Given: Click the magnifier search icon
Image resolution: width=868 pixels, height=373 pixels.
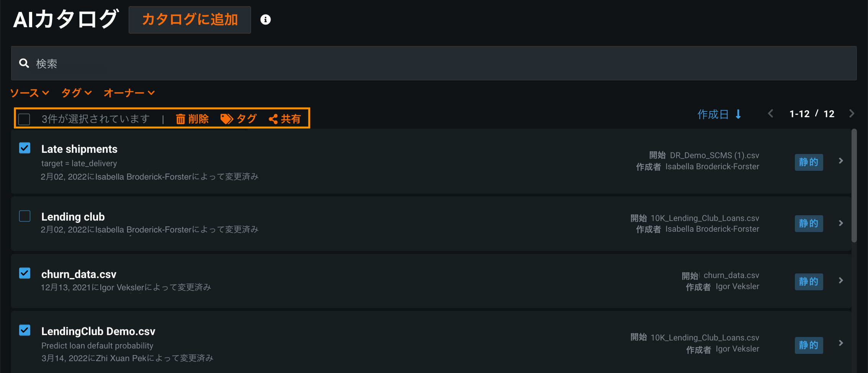Looking at the screenshot, I should (24, 63).
